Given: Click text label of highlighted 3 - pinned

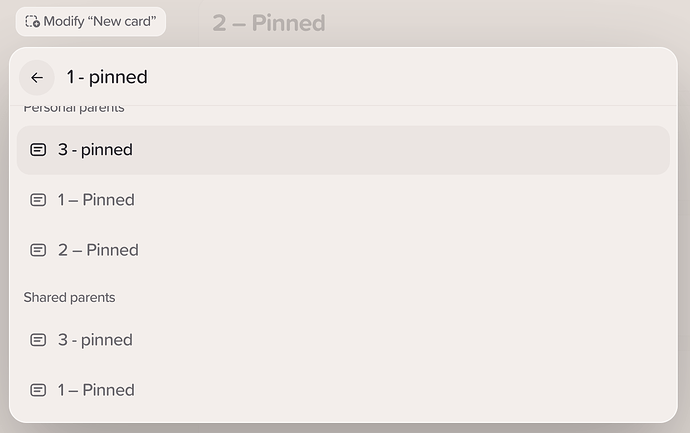Looking at the screenshot, I should pyautogui.click(x=95, y=150).
